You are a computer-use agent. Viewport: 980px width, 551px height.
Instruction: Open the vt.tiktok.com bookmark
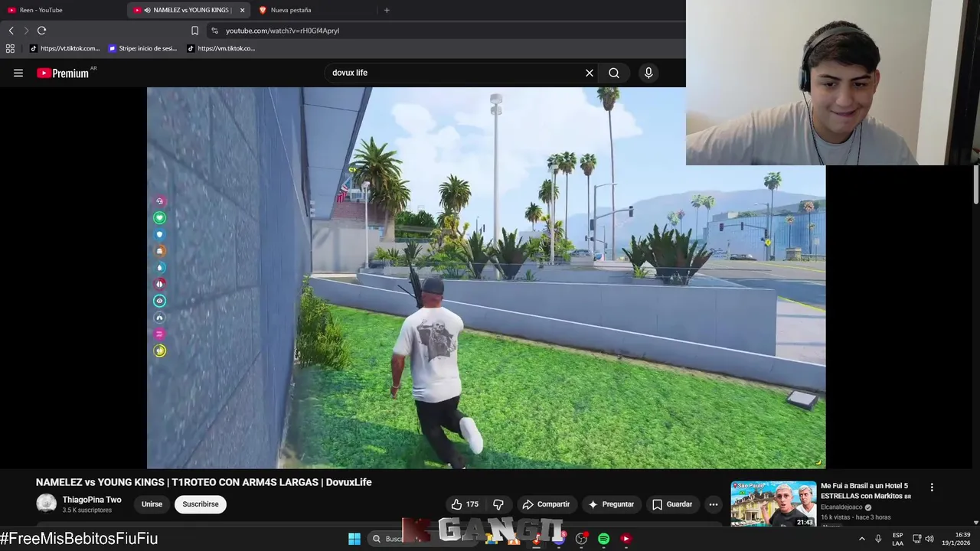65,48
